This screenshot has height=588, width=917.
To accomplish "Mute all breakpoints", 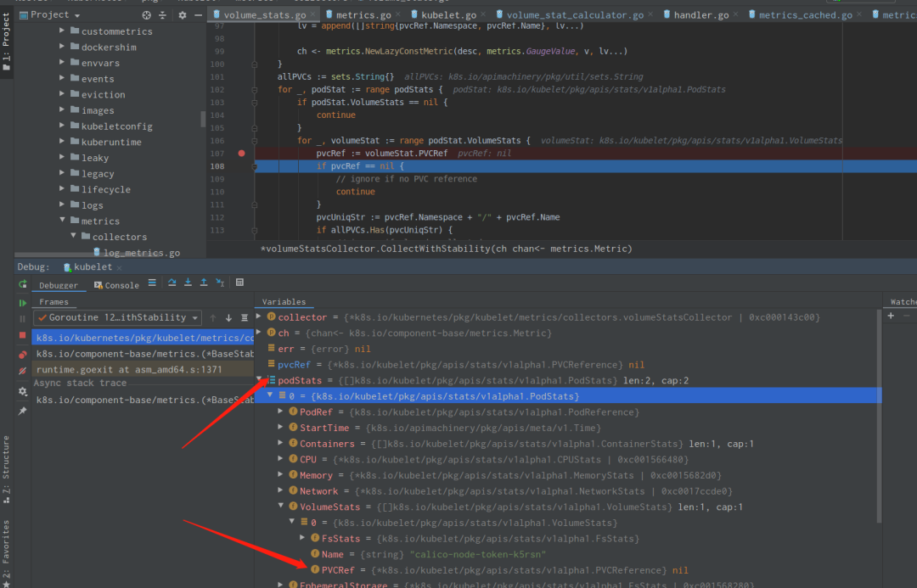I will click(x=23, y=371).
